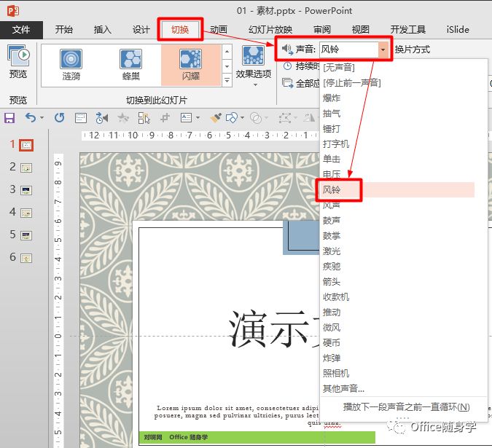The height and width of the screenshot is (448, 492).
Task: Select the Glitter (闪耀) transition
Action: click(191, 66)
